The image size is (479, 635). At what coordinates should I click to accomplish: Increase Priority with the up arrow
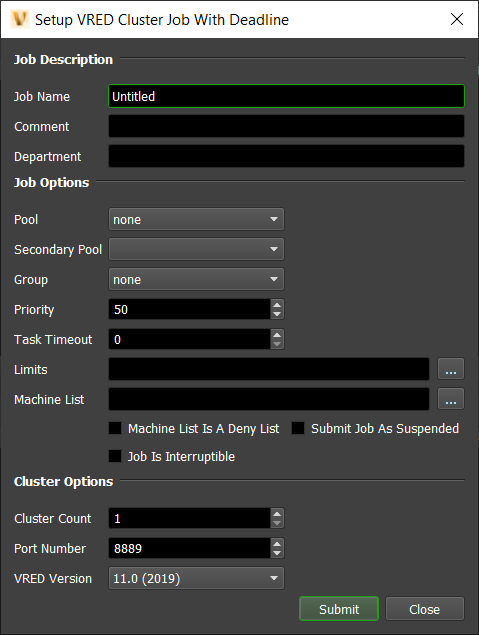(277, 305)
